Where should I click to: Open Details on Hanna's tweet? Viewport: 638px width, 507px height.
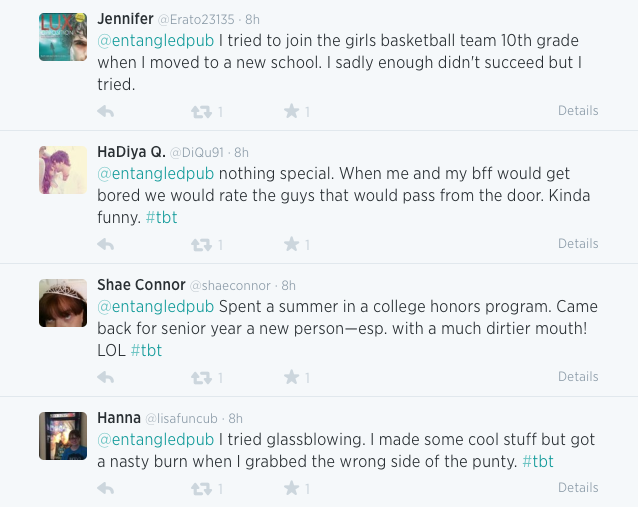(578, 488)
